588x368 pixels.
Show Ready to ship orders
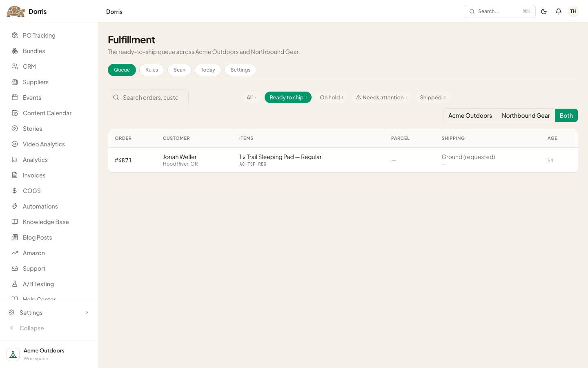[288, 97]
